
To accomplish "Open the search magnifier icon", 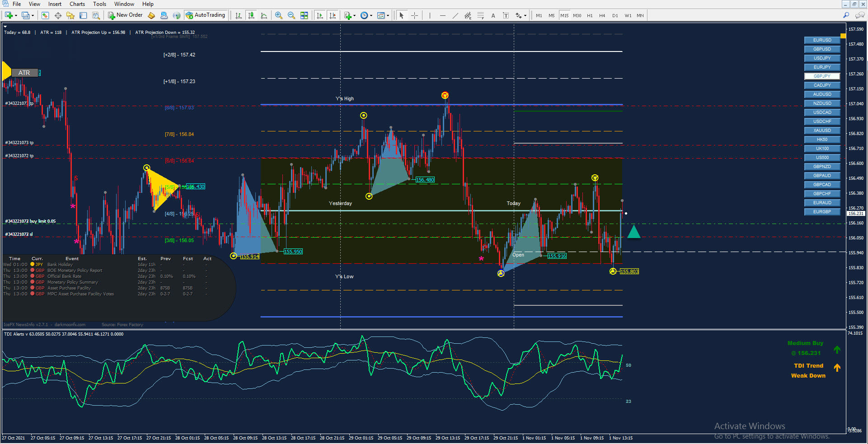I will 846,15.
